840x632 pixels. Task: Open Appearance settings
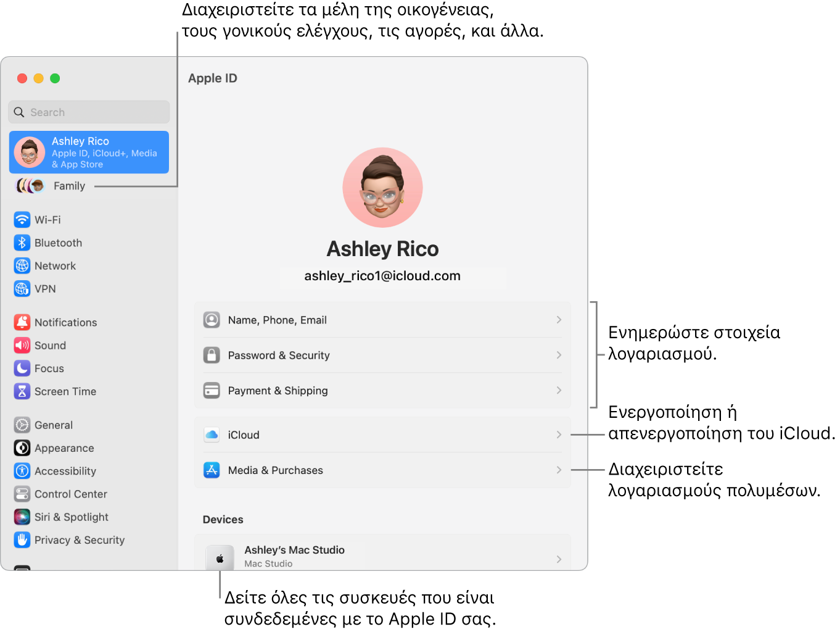pyautogui.click(x=22, y=448)
